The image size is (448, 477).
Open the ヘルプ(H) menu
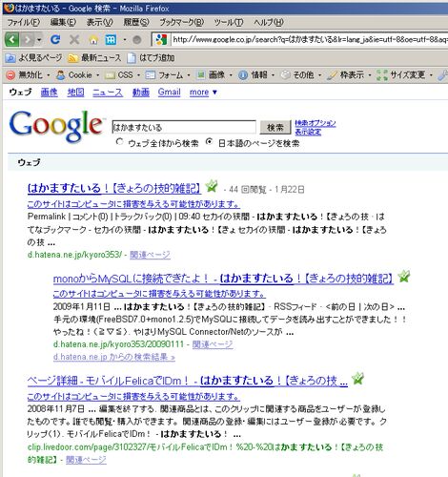269,22
